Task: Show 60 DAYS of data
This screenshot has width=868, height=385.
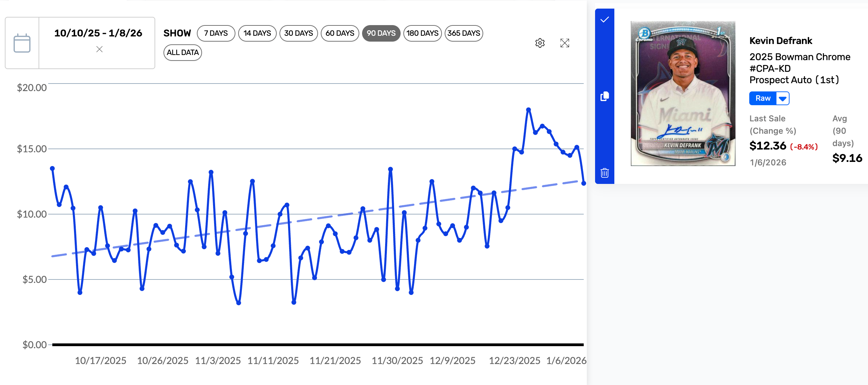Action: pos(340,33)
